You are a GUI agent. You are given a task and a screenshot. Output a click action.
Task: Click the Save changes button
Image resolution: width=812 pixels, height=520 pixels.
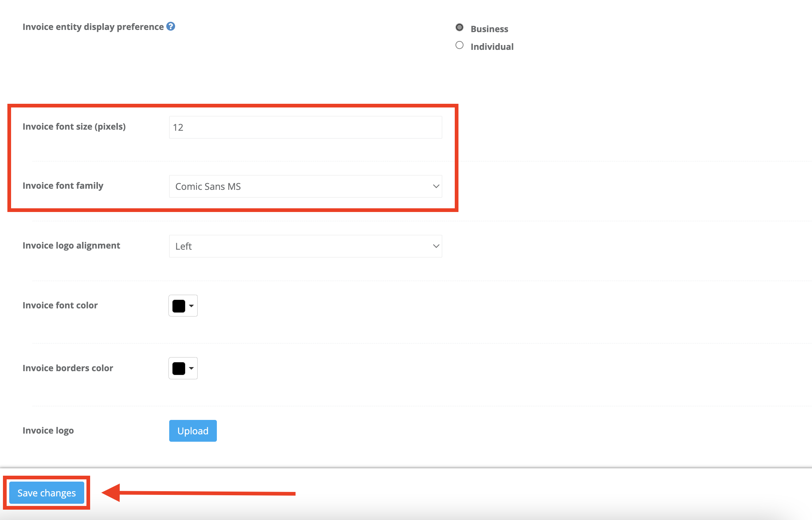click(47, 493)
